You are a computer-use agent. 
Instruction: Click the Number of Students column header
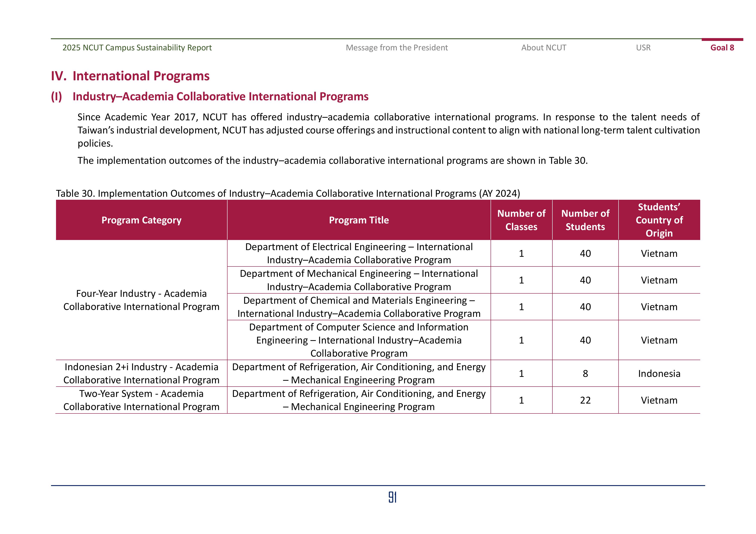(x=585, y=220)
